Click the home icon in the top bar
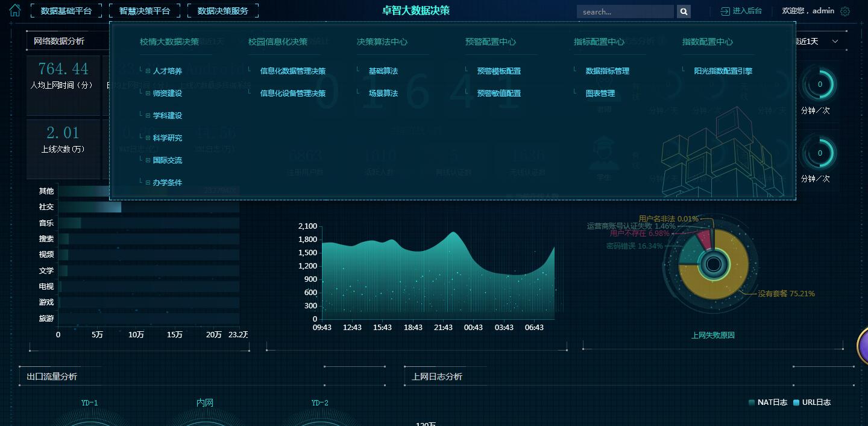This screenshot has height=426, width=868. (14, 10)
